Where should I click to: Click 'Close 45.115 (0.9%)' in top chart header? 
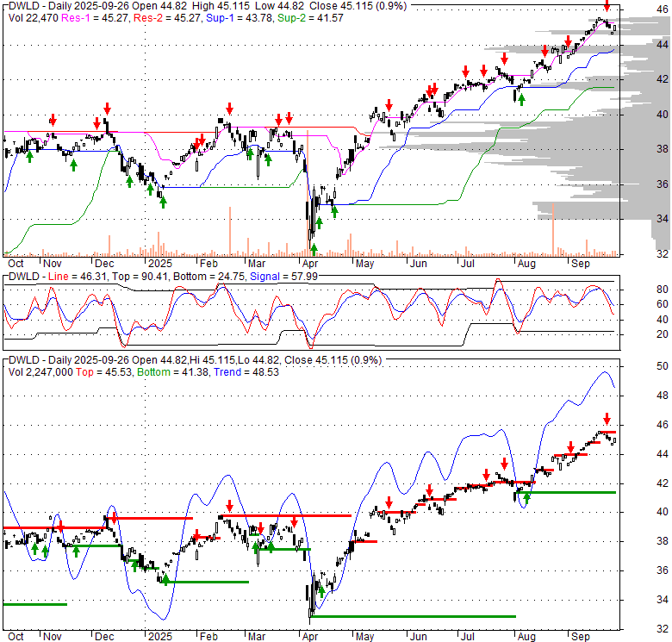tap(358, 6)
